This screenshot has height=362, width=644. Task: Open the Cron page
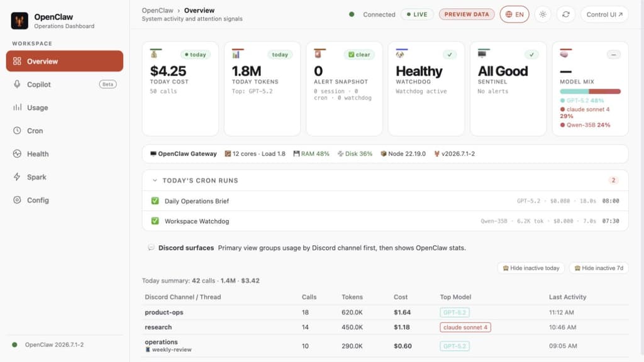[65, 131]
